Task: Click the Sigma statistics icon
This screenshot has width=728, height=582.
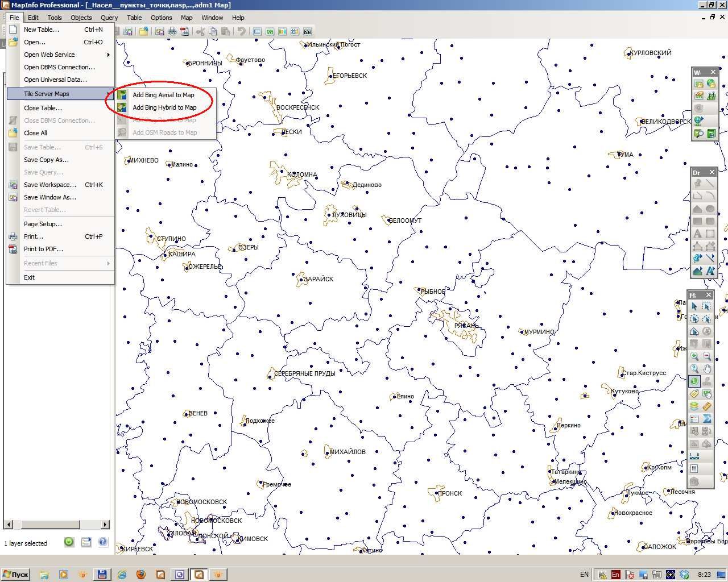Action: coord(707,419)
